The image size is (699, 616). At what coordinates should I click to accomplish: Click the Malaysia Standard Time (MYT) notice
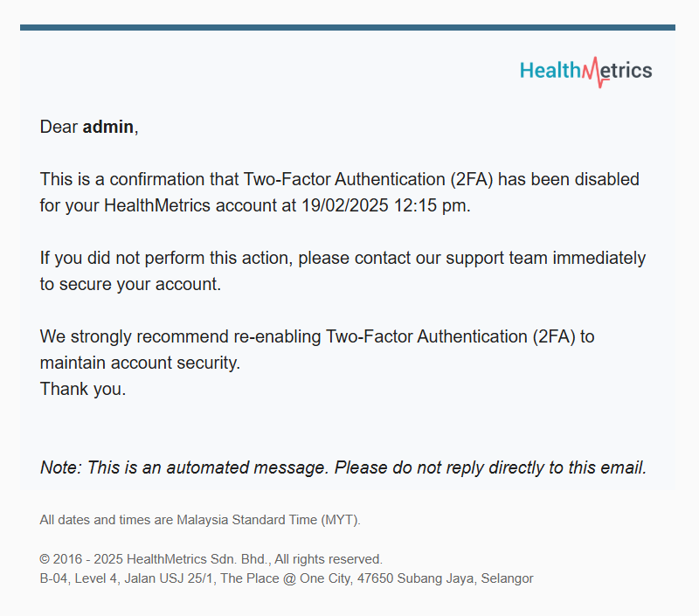200,520
